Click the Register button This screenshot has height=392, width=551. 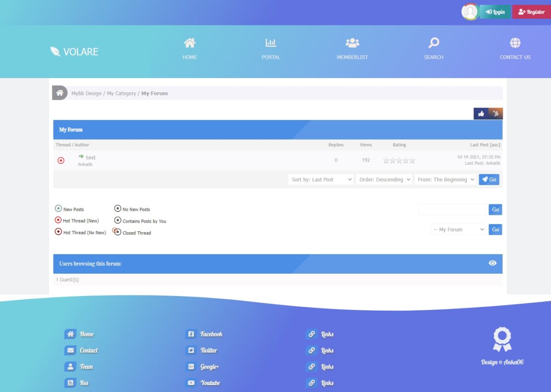tap(531, 11)
